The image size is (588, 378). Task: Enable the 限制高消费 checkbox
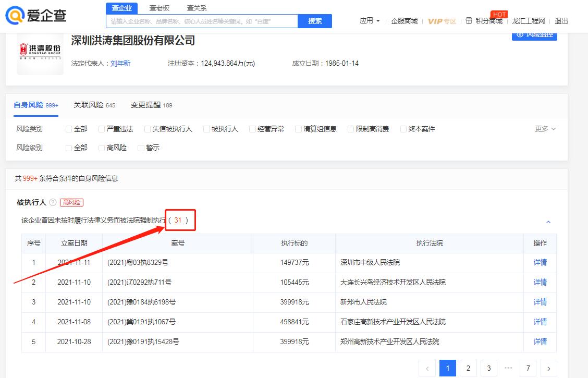tap(351, 129)
